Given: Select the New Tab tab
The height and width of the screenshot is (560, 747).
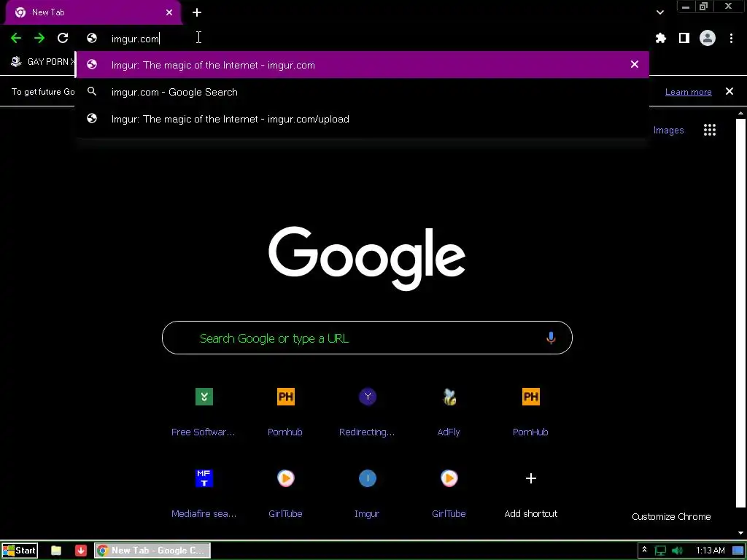Looking at the screenshot, I should pyautogui.click(x=93, y=12).
